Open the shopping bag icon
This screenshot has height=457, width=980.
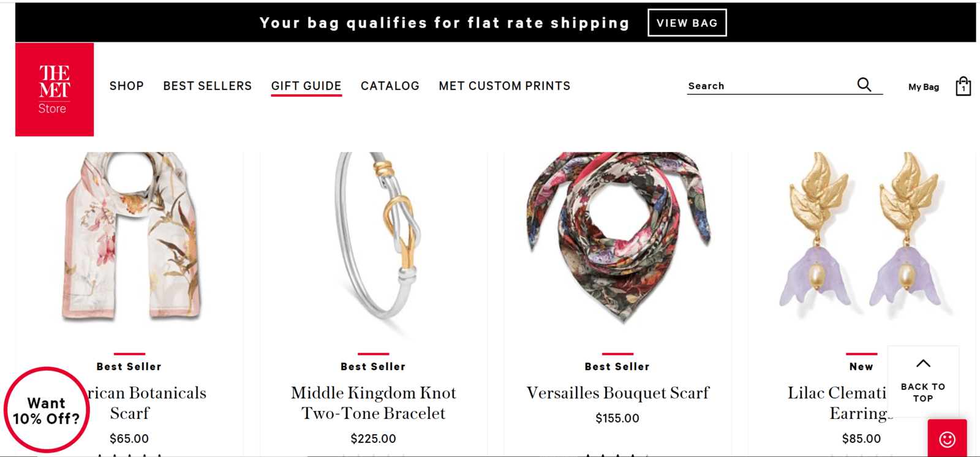coord(963,86)
